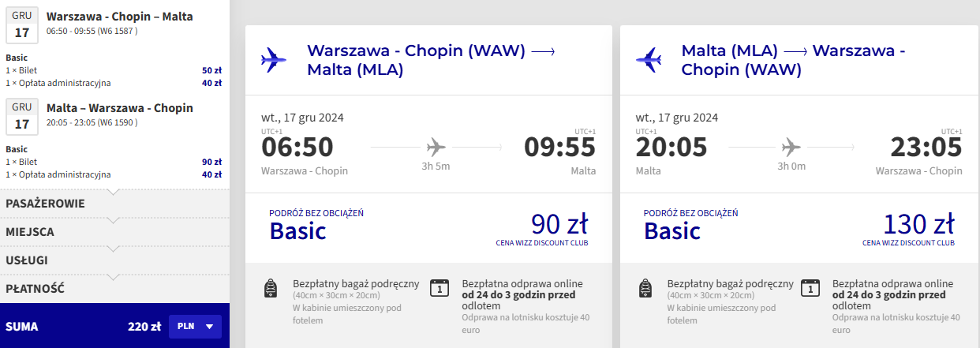980x348 pixels.
Task: Click the return flight duration plane icon
Action: pos(791,147)
